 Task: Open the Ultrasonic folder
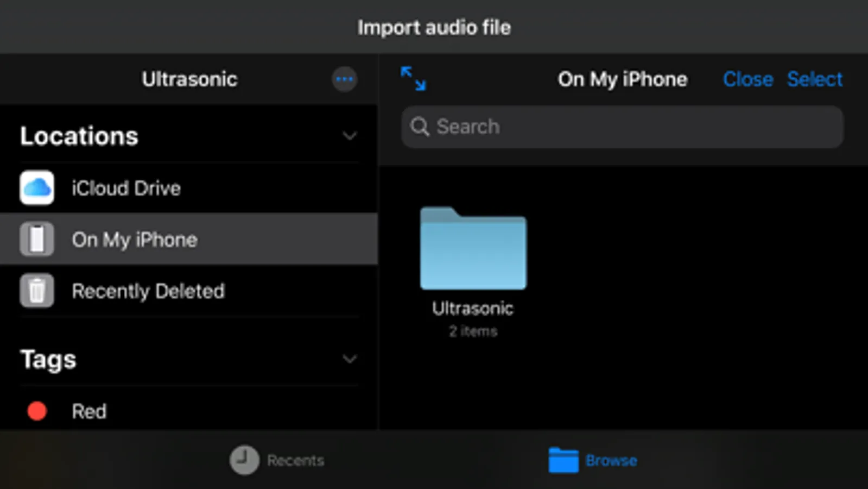pos(473,248)
